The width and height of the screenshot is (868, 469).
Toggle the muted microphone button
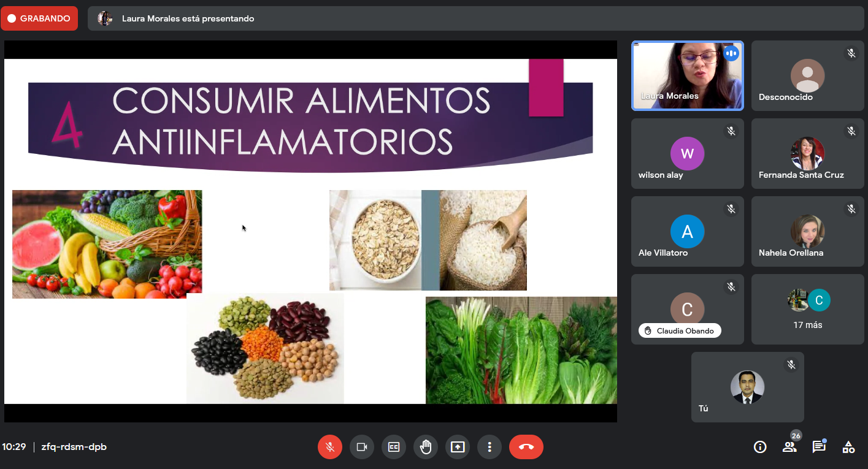330,447
